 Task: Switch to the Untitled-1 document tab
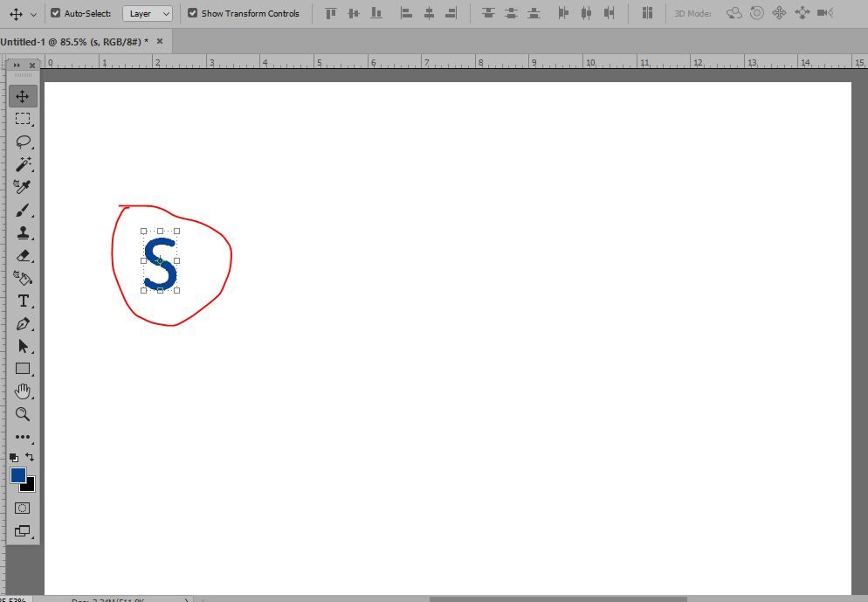74,42
